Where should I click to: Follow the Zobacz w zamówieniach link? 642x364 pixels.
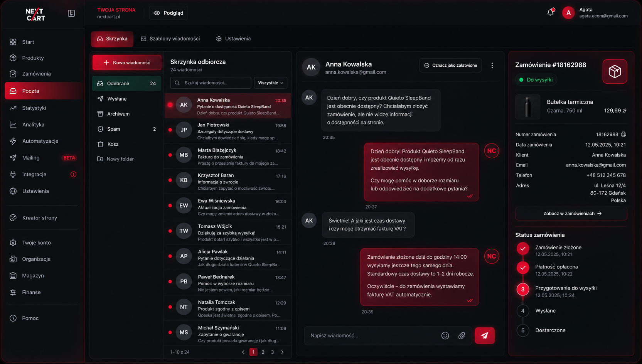click(571, 214)
